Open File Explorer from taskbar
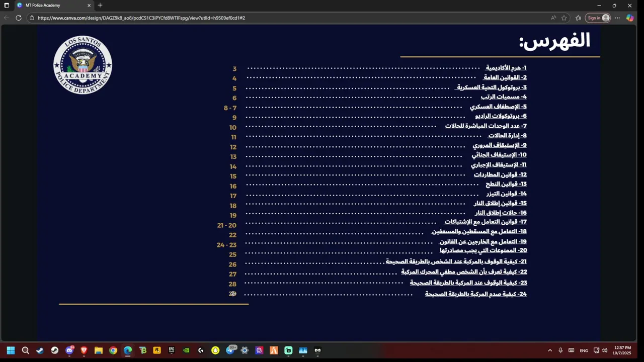 click(99, 350)
